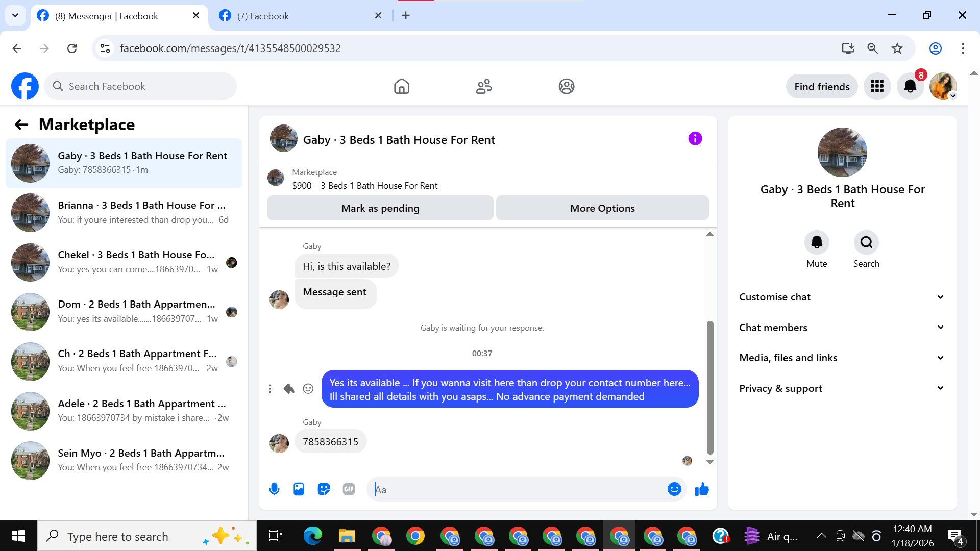
Task: Send a thumbs-up like
Action: pyautogui.click(x=702, y=489)
